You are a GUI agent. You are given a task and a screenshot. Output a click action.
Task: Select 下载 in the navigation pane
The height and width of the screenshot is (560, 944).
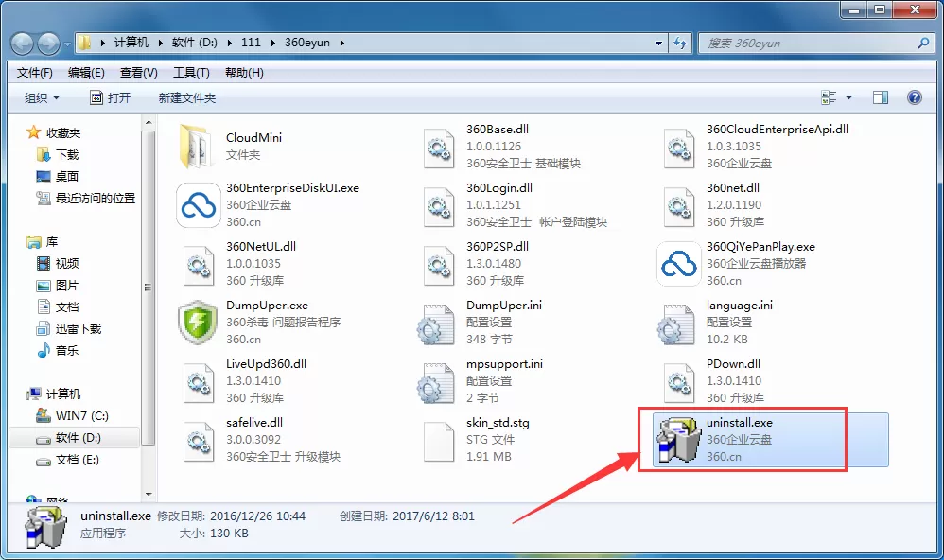point(57,155)
